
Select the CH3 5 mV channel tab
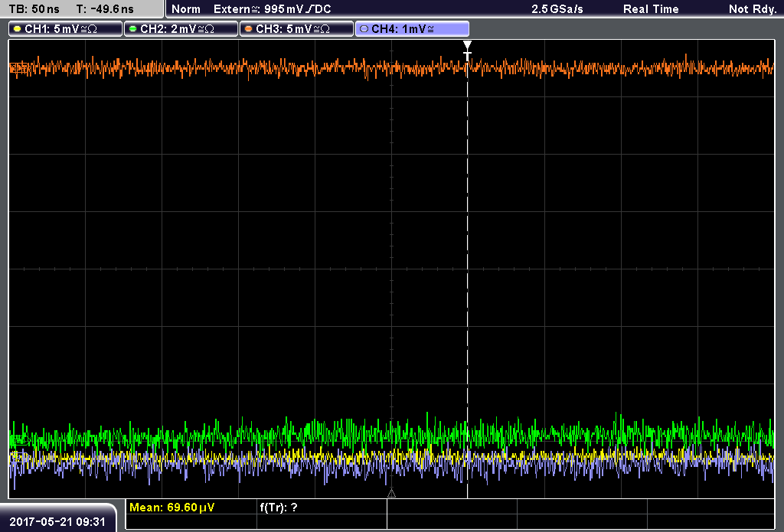pos(296,29)
